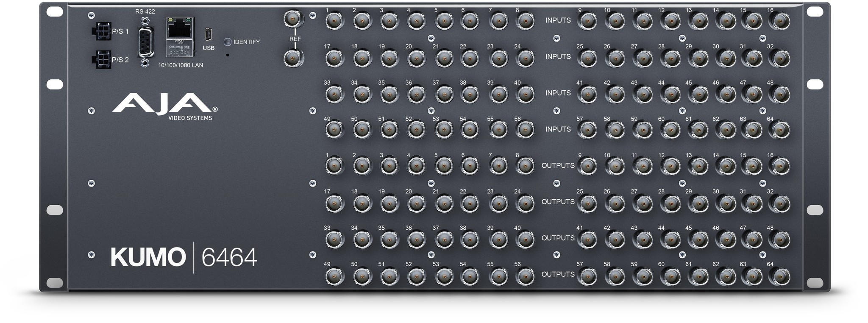Select output BNC connector 49
This screenshot has width=868, height=323.
coord(334,275)
